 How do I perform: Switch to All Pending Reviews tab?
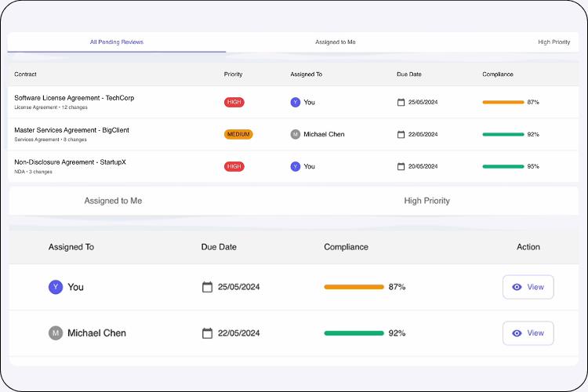(117, 42)
